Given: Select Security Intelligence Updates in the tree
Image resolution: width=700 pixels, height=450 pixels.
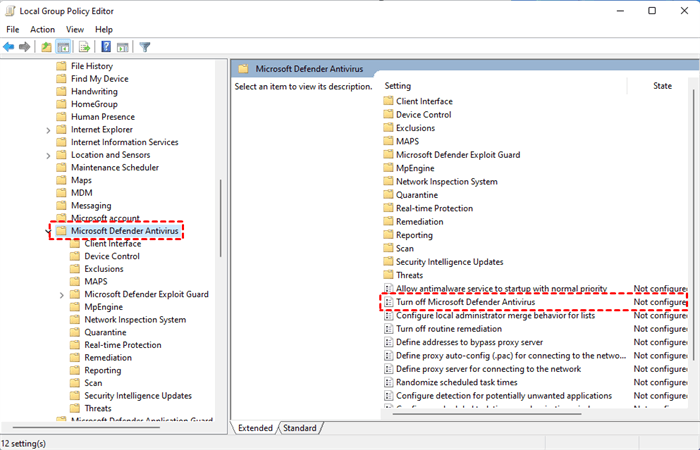Looking at the screenshot, I should click(138, 396).
